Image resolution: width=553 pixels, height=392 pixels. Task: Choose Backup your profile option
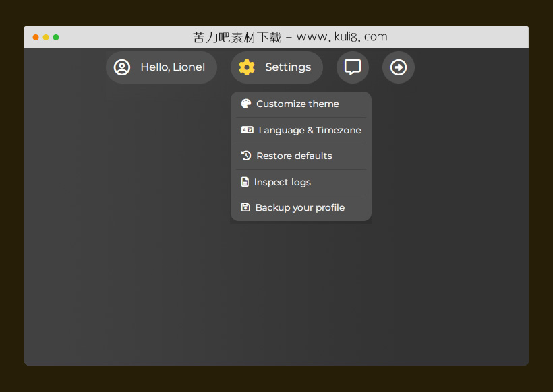coord(299,207)
